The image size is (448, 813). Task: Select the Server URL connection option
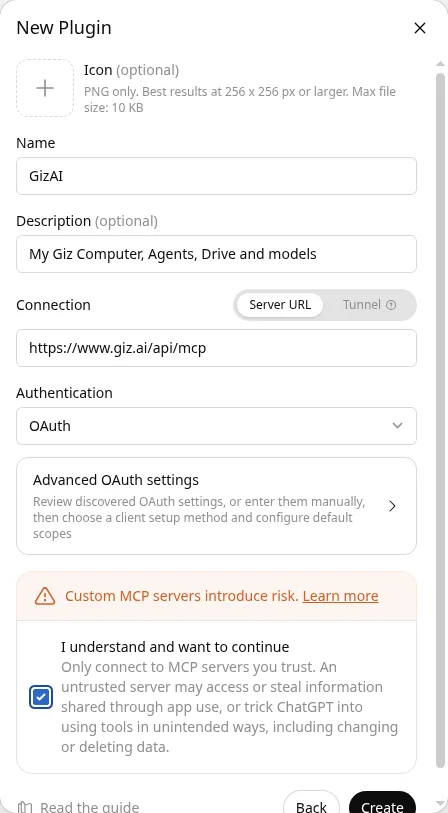[280, 305]
